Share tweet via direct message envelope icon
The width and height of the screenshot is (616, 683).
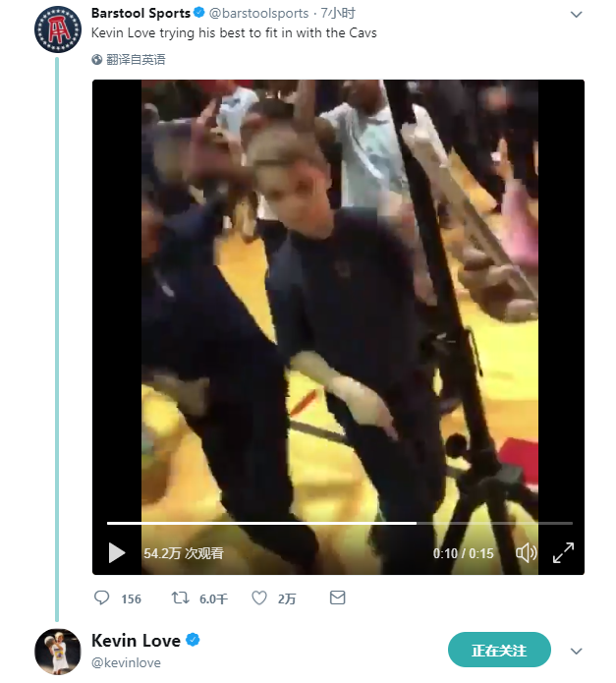[337, 598]
